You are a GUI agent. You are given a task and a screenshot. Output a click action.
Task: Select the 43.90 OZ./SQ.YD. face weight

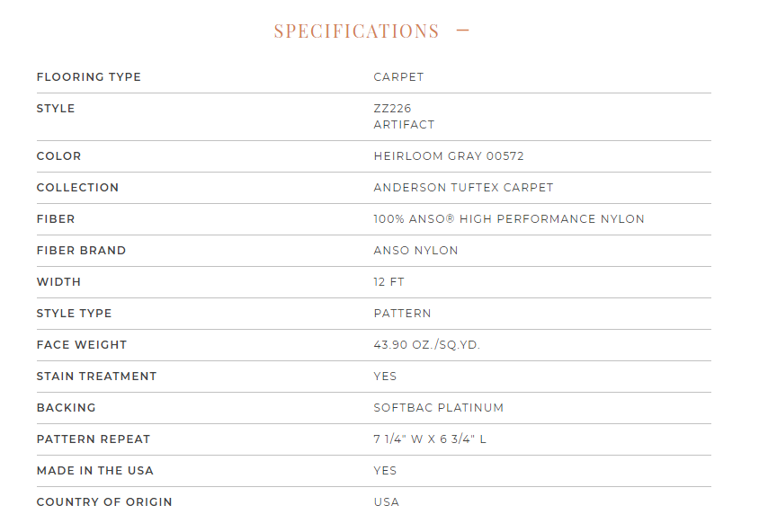click(x=426, y=345)
